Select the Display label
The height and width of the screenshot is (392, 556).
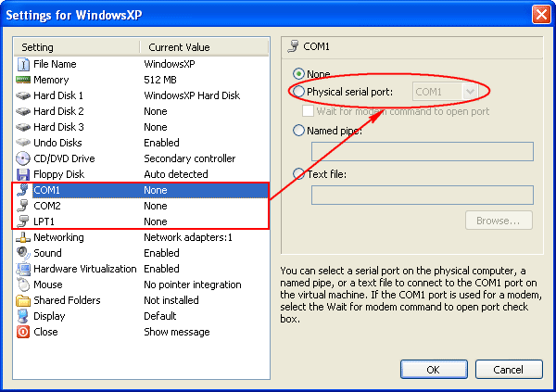(49, 316)
